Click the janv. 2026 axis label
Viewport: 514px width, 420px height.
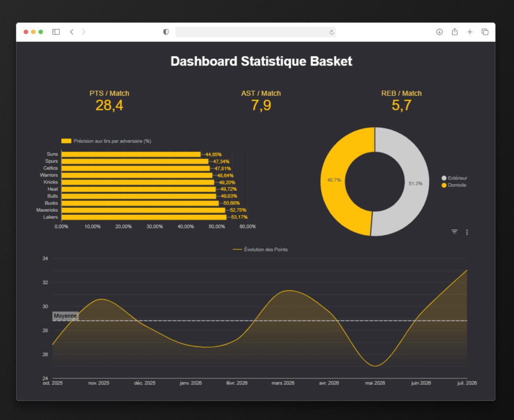(x=191, y=383)
